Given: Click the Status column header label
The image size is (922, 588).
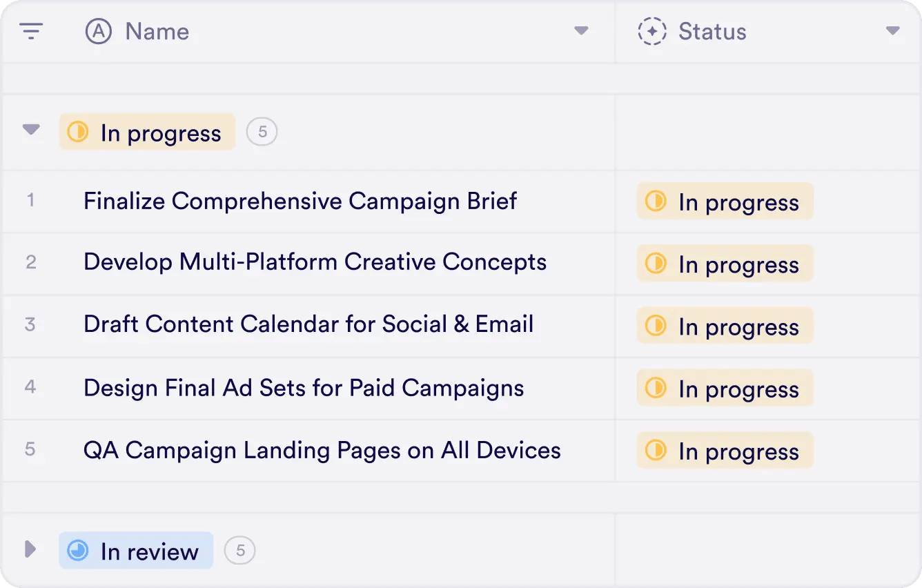Looking at the screenshot, I should point(712,31).
